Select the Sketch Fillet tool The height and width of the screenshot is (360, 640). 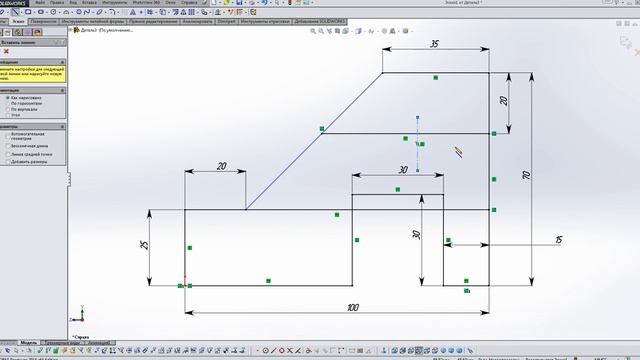(x=111, y=12)
